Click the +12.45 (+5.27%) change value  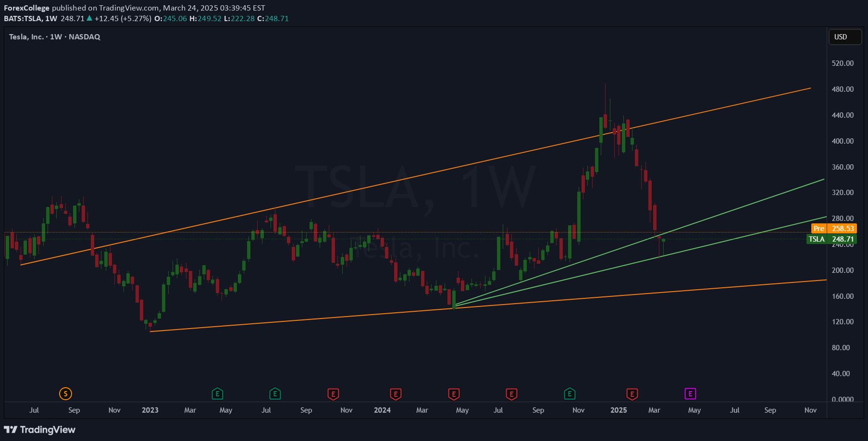[123, 18]
